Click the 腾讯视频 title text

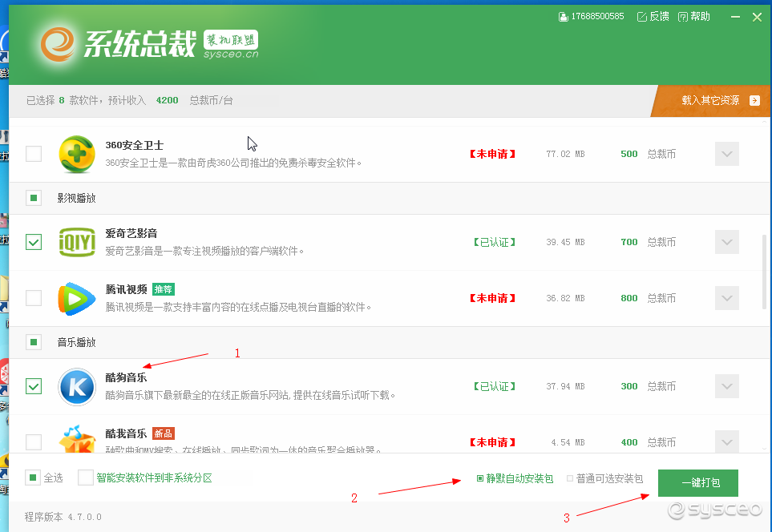[126, 289]
